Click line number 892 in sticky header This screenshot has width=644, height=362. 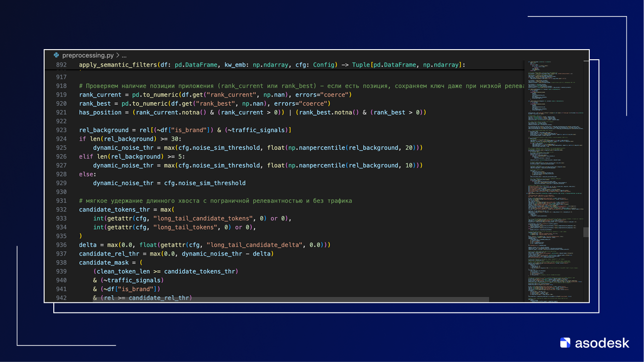61,65
